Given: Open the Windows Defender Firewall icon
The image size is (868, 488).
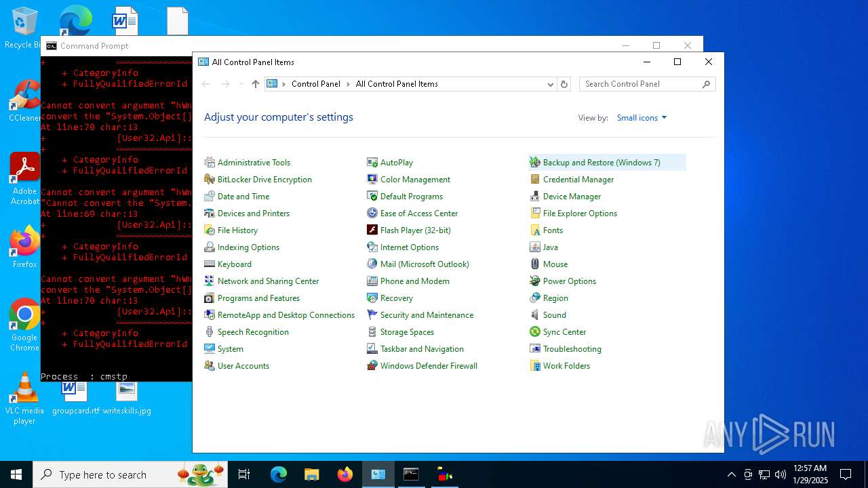Looking at the screenshot, I should pos(372,366).
